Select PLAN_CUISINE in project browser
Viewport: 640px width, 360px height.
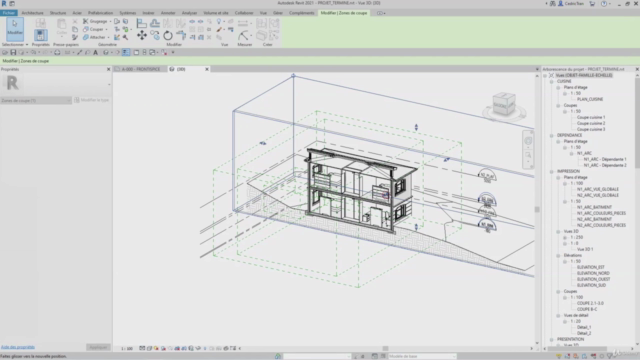point(590,99)
